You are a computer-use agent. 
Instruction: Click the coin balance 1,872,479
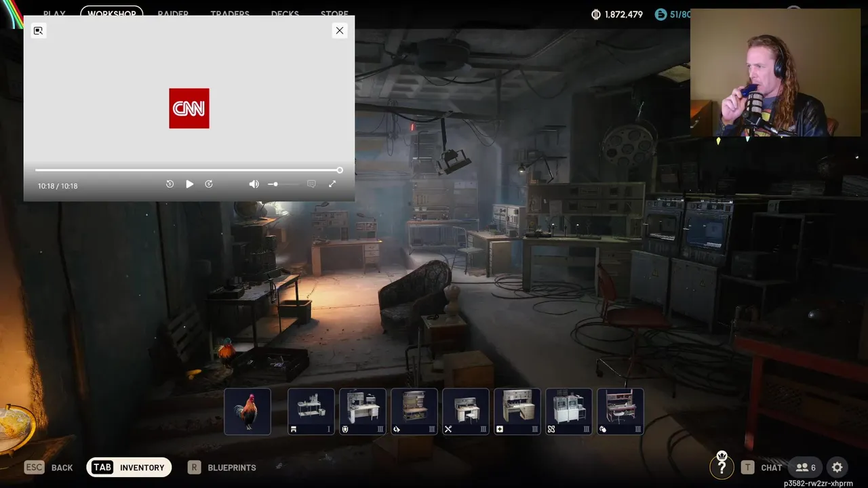(617, 14)
